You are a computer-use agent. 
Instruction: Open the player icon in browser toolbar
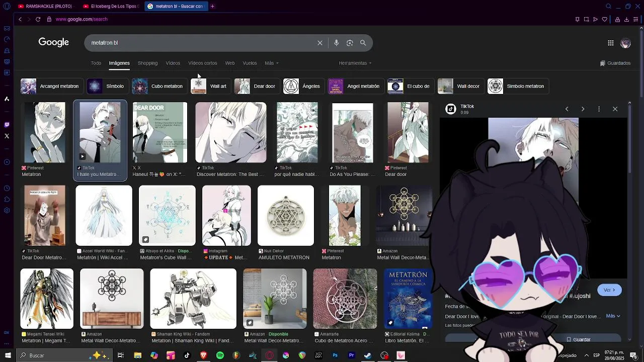pyautogui.click(x=595, y=19)
